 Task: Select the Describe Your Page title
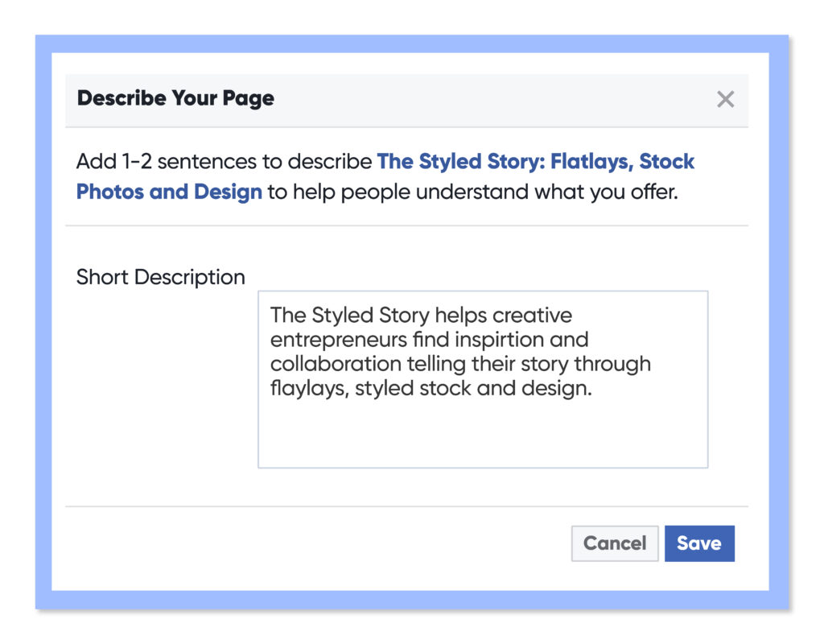175,98
